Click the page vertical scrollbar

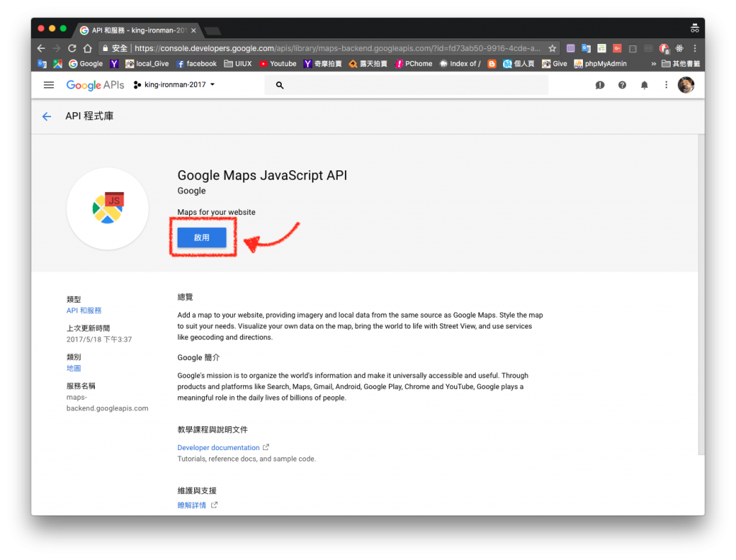point(701,294)
